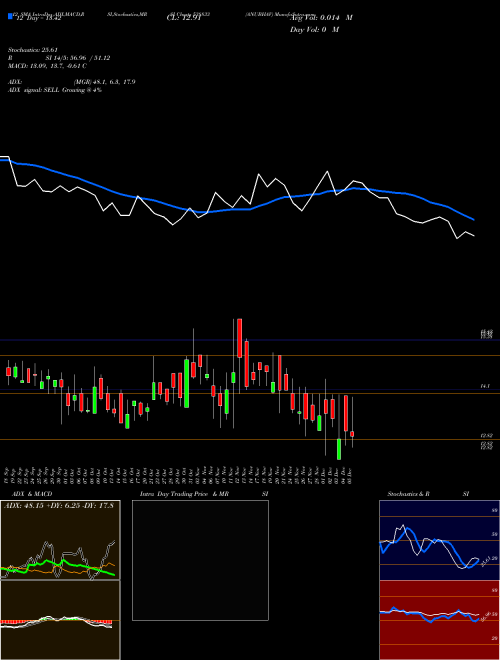500x660 pixels.
Task: Click inside the empty intraday chart box
Action: [200, 560]
